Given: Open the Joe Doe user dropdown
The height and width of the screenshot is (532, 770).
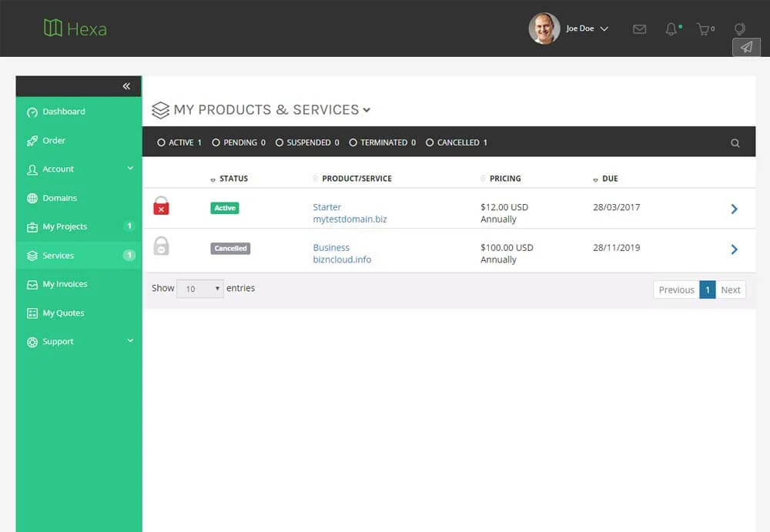Looking at the screenshot, I should point(588,28).
